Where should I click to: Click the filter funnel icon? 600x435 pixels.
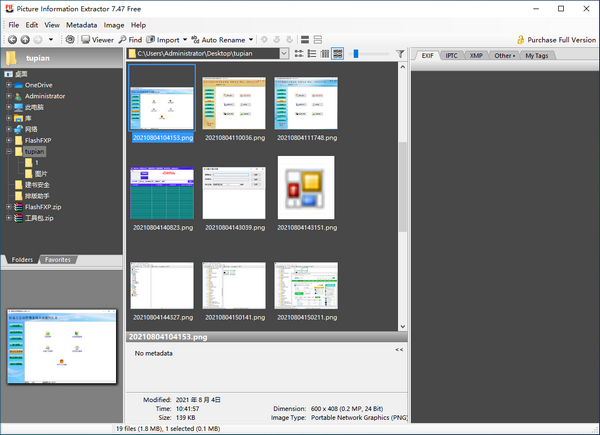(400, 53)
